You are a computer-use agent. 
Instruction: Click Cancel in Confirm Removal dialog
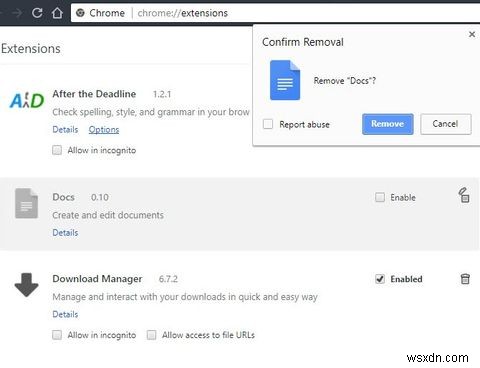[x=446, y=124]
